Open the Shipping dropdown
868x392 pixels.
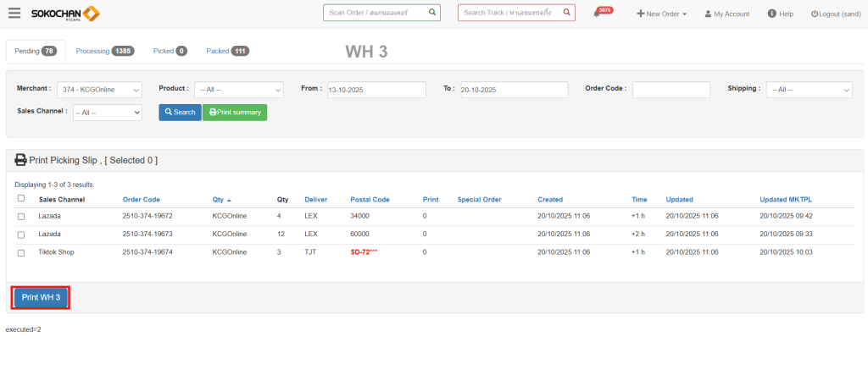click(x=809, y=90)
